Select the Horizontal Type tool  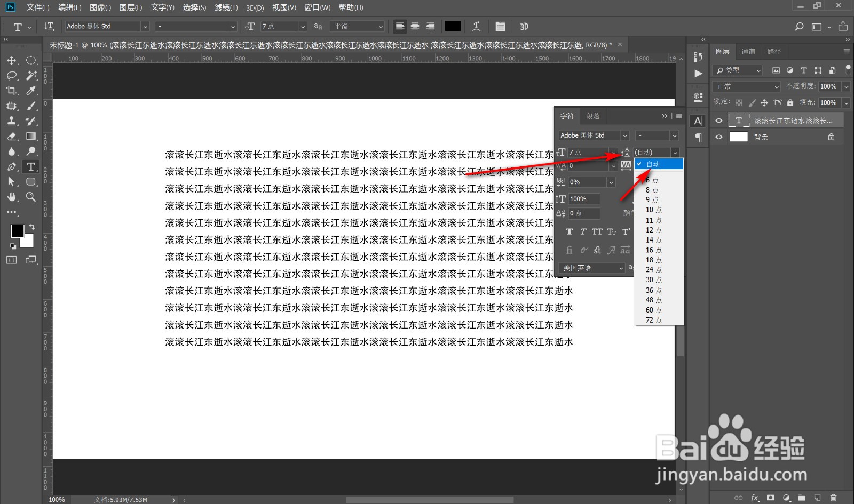click(31, 167)
